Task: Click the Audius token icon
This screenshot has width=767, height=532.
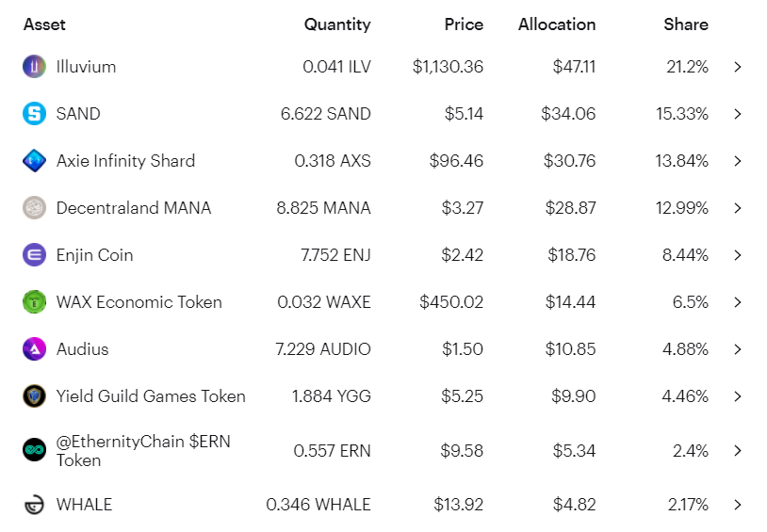Action: pos(34,349)
